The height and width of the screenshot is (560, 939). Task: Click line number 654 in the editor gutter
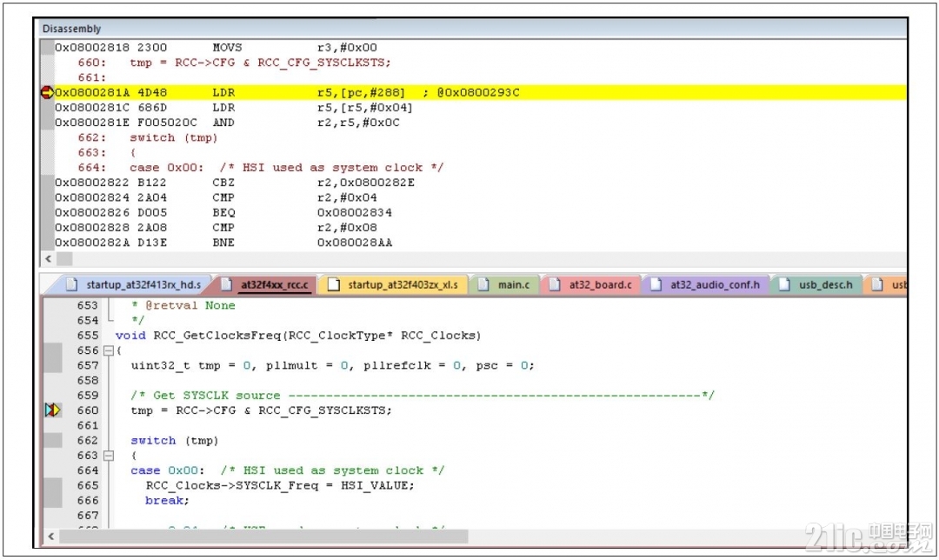click(88, 320)
